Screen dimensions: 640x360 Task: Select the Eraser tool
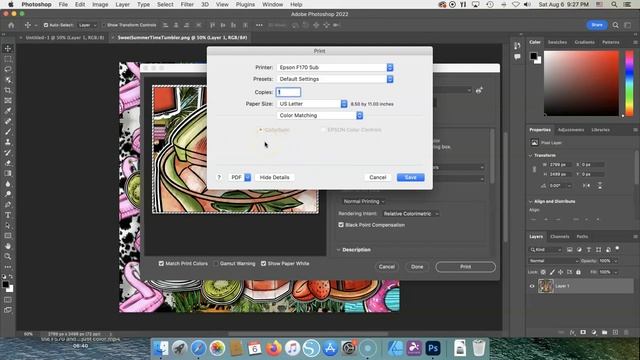(x=8, y=163)
